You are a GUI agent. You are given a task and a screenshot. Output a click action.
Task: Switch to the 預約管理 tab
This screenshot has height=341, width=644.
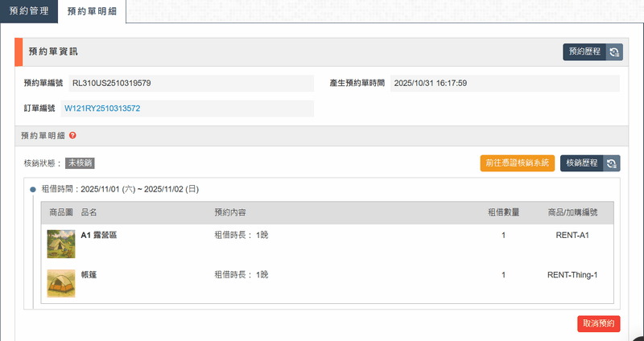(29, 11)
